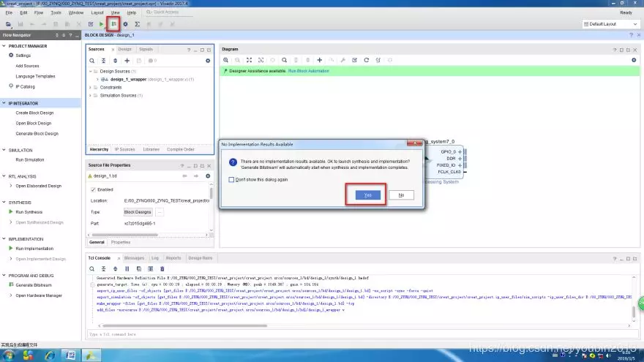This screenshot has width=644, height=362.
Task: Toggle the Enabled checkbox
Action: coord(93,189)
